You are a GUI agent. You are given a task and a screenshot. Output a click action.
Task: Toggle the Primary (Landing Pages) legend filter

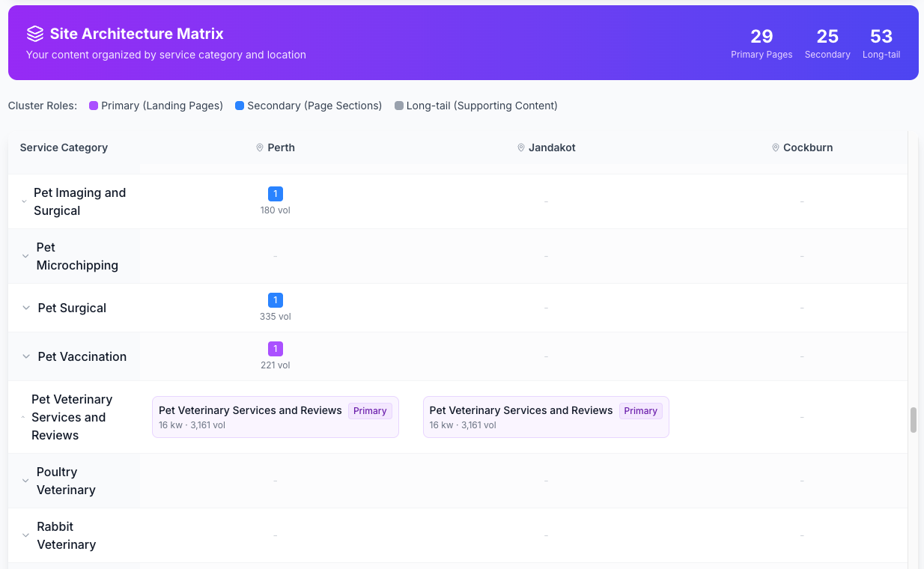pyautogui.click(x=157, y=106)
